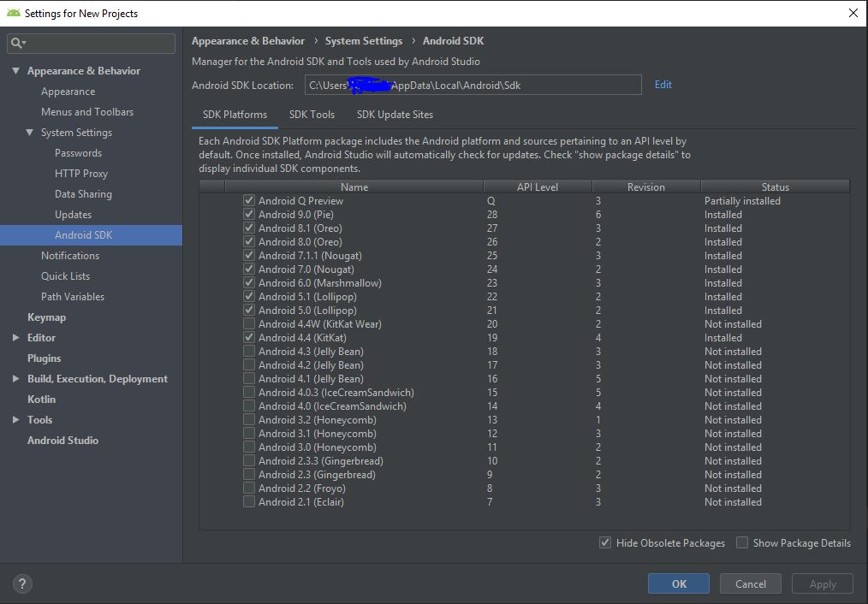
Task: Click the Cancel button
Action: tap(750, 584)
